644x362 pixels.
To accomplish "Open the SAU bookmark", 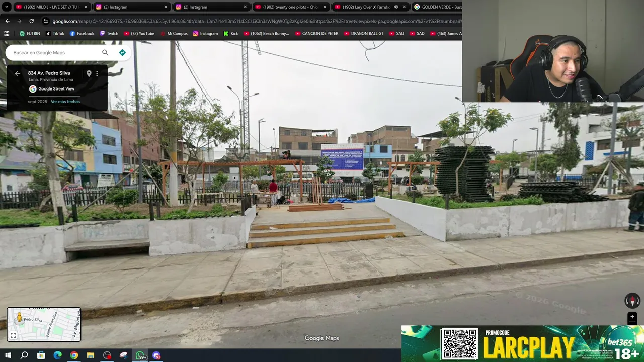I will (396, 33).
